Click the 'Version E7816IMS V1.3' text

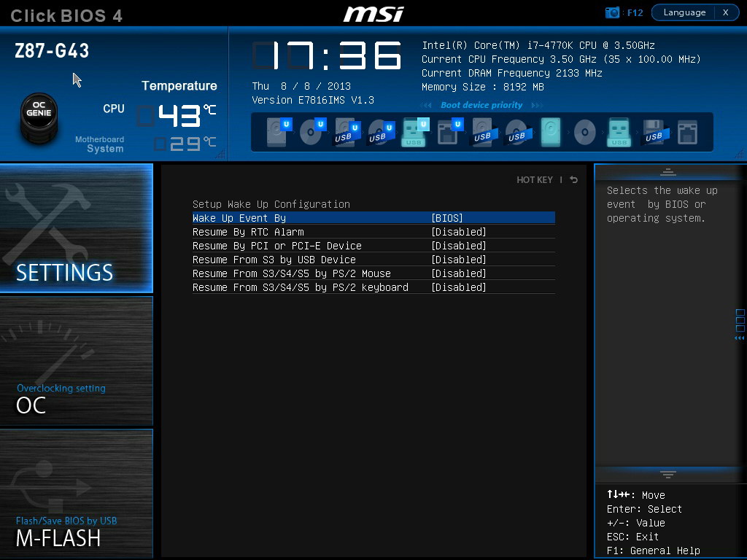(313, 100)
